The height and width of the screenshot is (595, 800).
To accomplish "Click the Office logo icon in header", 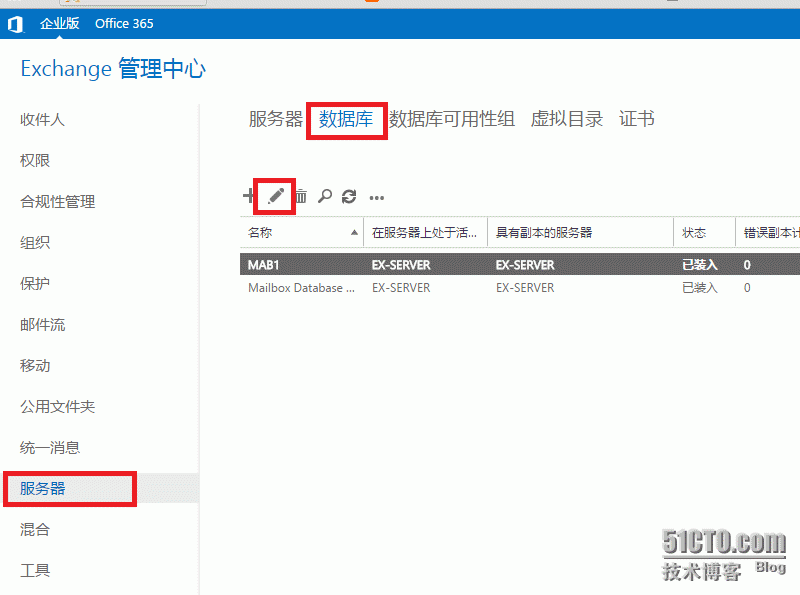I will coord(15,24).
